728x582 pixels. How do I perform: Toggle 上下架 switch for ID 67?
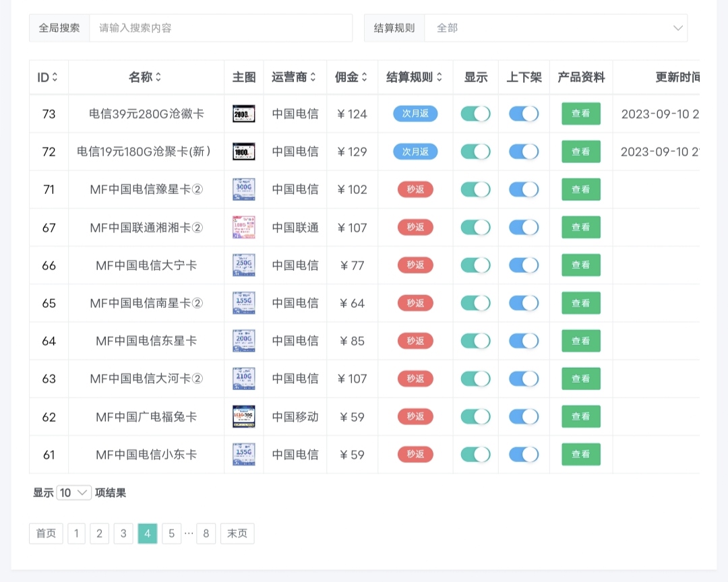tap(524, 228)
